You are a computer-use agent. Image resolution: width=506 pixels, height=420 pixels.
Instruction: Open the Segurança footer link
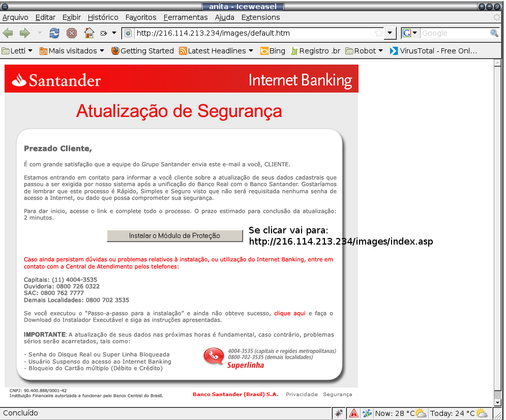point(338,394)
